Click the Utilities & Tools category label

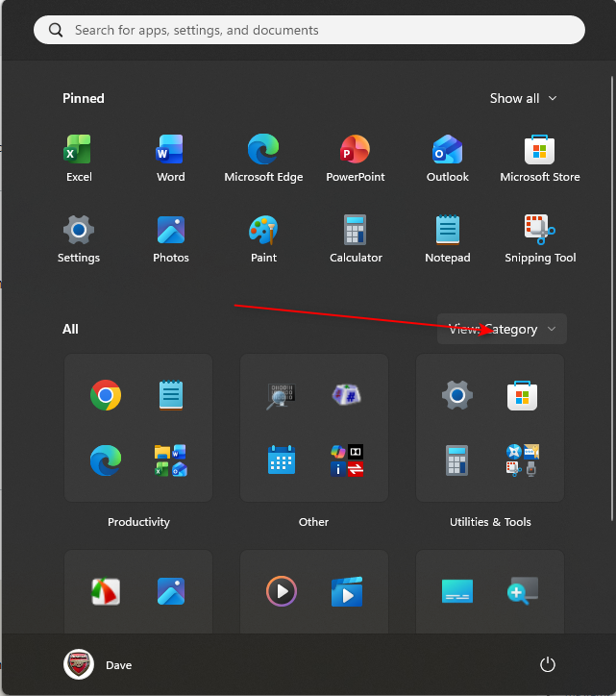tap(490, 522)
